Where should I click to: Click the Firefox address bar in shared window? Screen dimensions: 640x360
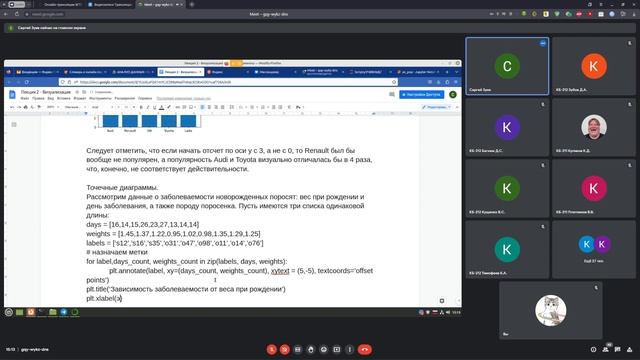228,82
